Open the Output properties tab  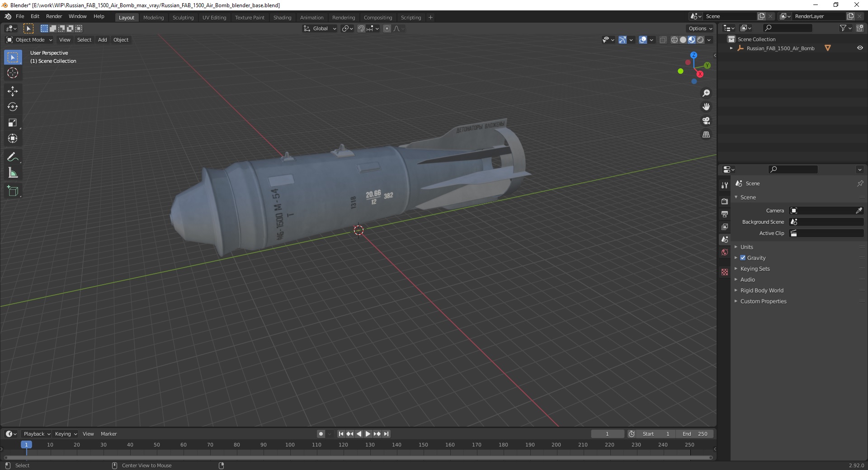click(725, 214)
